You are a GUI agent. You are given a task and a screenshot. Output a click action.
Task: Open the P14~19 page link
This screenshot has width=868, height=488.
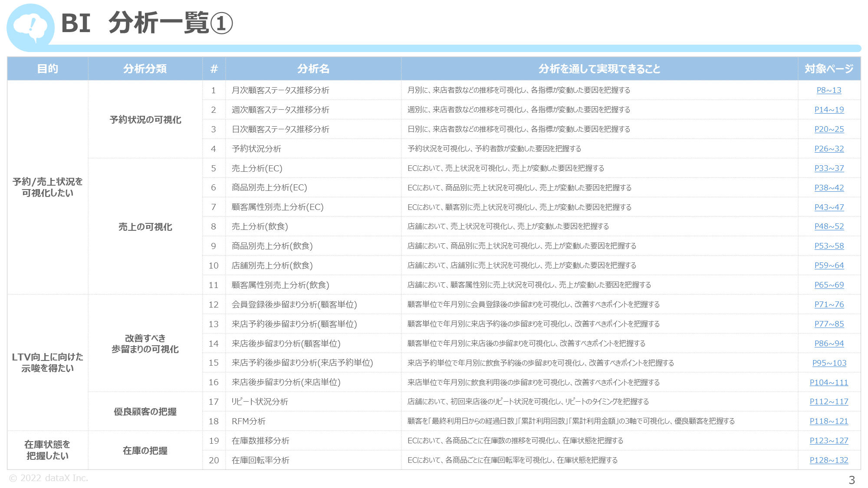(x=829, y=110)
